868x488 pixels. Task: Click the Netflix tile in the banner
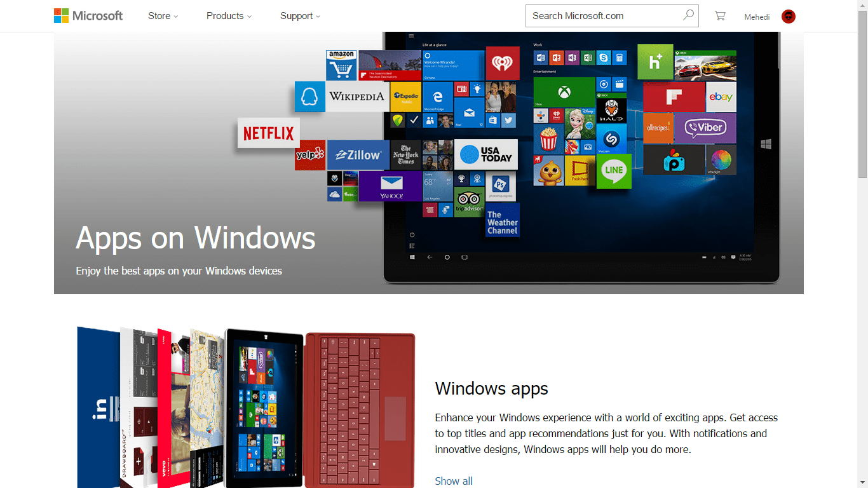(269, 133)
